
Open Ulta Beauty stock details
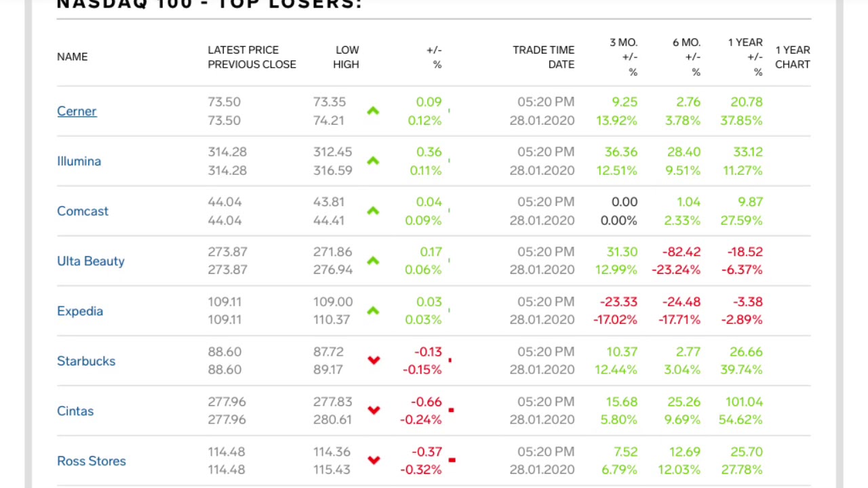[91, 261]
